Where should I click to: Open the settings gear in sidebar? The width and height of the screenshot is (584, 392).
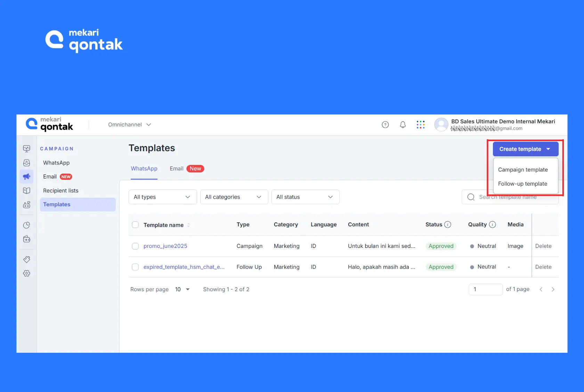[27, 274]
